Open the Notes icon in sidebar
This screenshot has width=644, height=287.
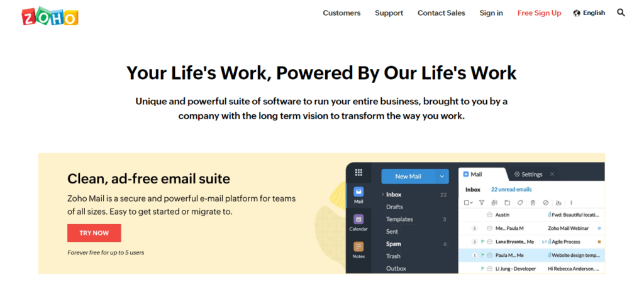click(x=358, y=247)
